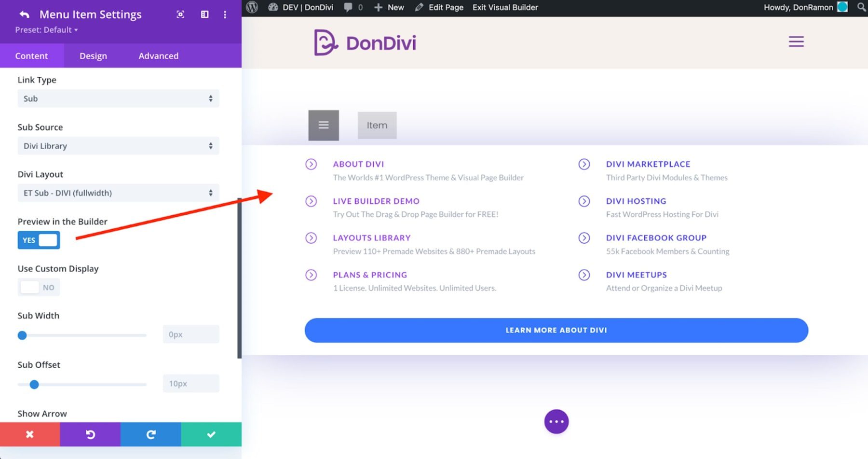Viewport: 868px width, 459px height.
Task: Click the 'Attend or Organize a Divi Meetup' text
Action: click(664, 288)
